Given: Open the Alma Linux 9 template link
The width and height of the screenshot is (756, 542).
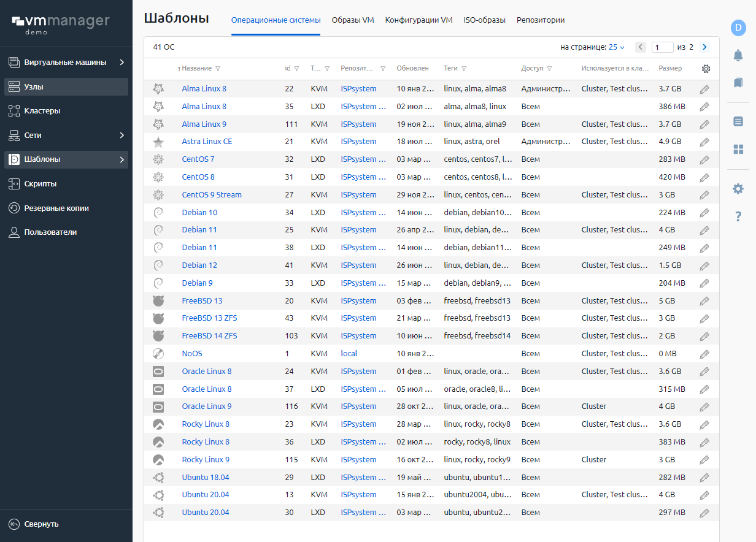Looking at the screenshot, I should click(x=204, y=124).
